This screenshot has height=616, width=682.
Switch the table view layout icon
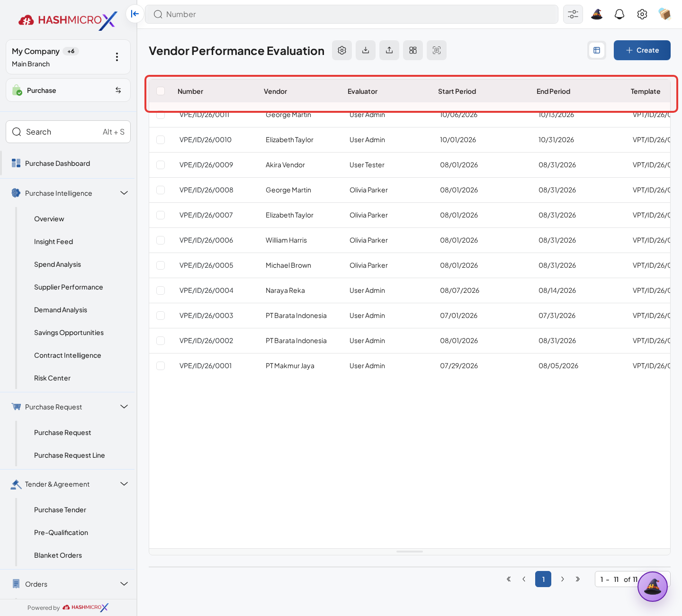click(597, 50)
